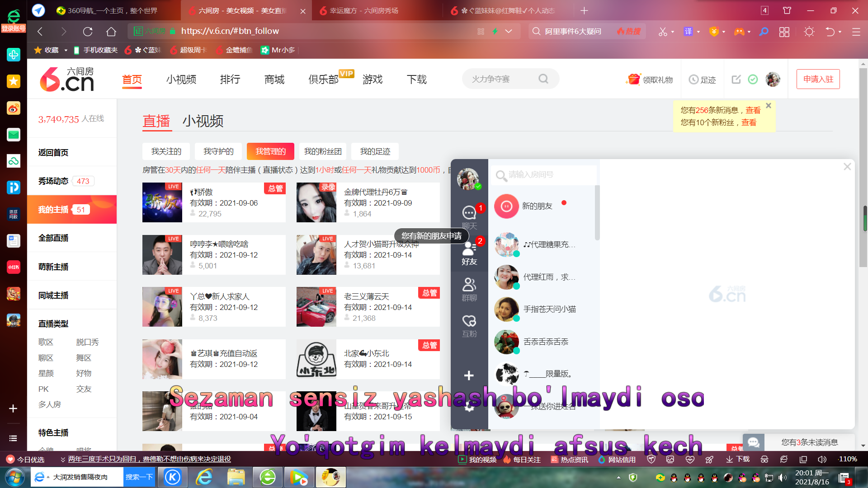Click the 请输入房间号 room number field
868x488 pixels.
coord(544,175)
